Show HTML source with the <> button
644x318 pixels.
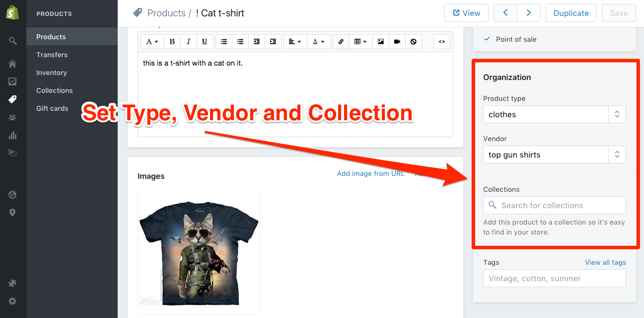(442, 42)
